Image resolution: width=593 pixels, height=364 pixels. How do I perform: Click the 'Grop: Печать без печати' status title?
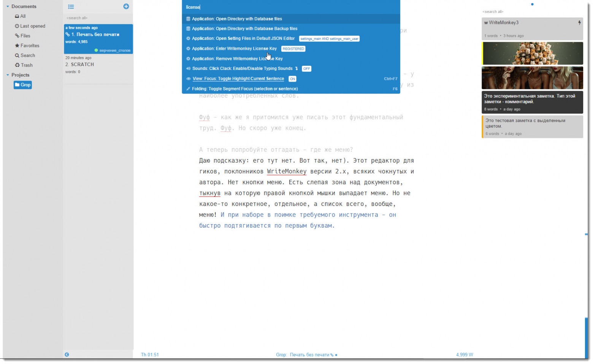coord(306,355)
